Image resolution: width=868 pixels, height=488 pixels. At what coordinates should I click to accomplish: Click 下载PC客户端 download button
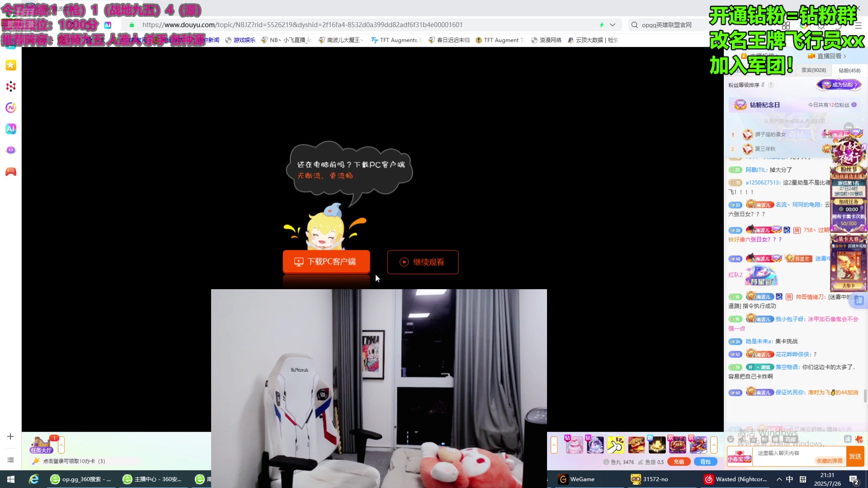tap(326, 262)
